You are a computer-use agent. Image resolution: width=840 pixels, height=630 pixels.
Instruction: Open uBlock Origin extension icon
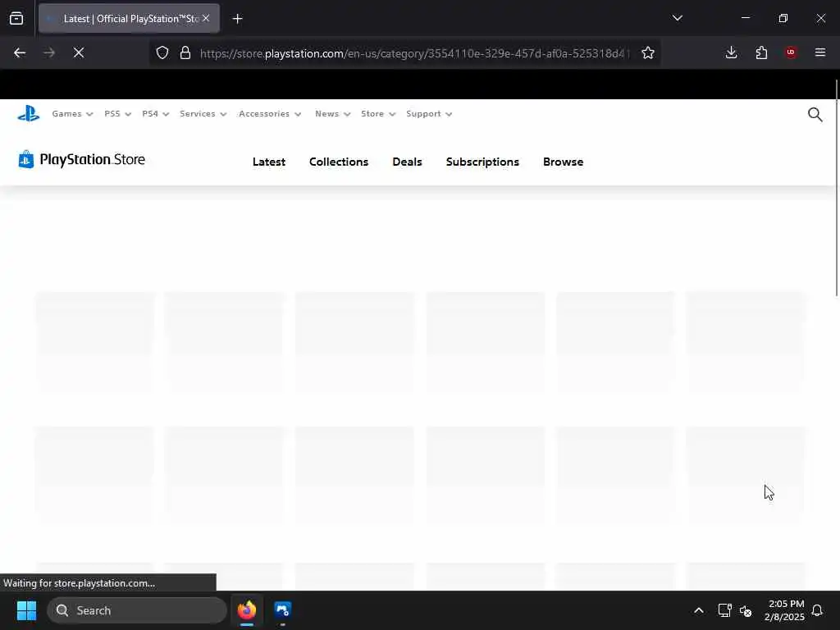(791, 52)
